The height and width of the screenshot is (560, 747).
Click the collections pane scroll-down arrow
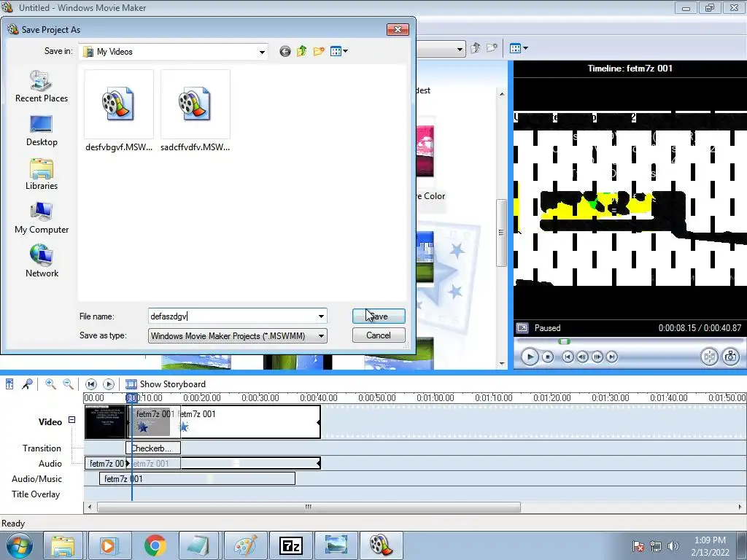(502, 363)
